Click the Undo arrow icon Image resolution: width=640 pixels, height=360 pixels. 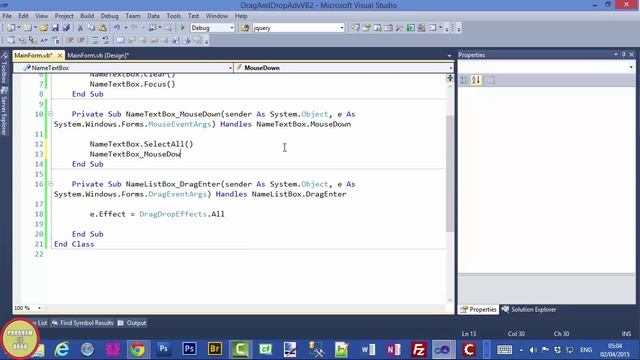click(117, 28)
